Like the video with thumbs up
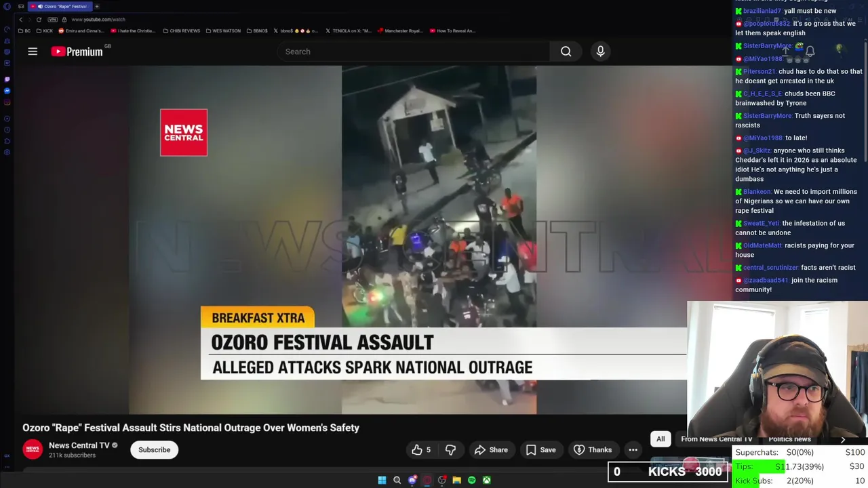The height and width of the screenshot is (488, 868). 421,449
